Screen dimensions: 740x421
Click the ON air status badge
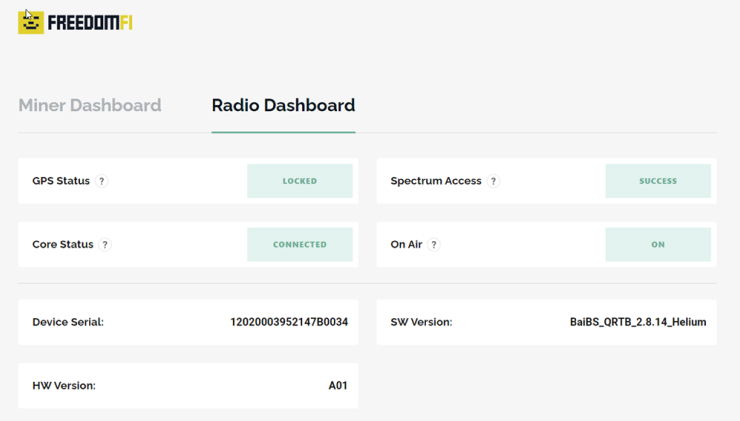(x=658, y=244)
